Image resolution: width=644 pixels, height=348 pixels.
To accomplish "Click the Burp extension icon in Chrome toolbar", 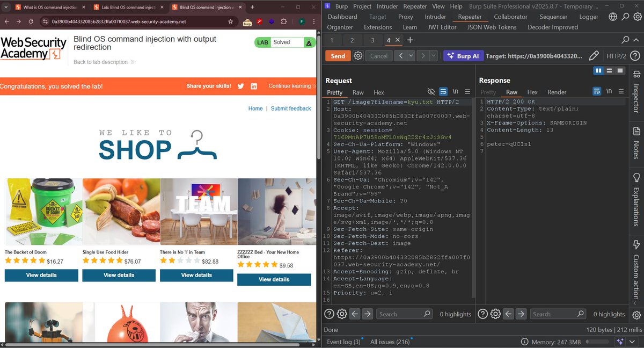I will [x=247, y=21].
